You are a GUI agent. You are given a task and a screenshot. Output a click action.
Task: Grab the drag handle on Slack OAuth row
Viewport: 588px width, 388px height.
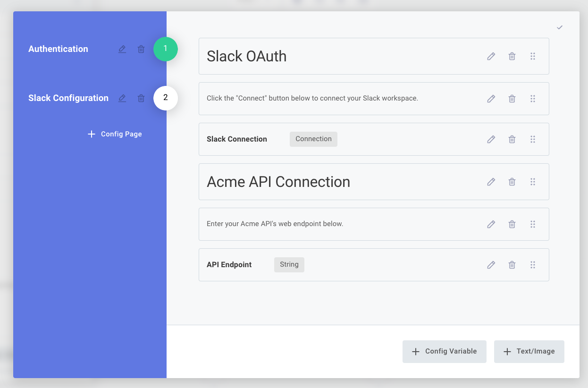click(532, 56)
